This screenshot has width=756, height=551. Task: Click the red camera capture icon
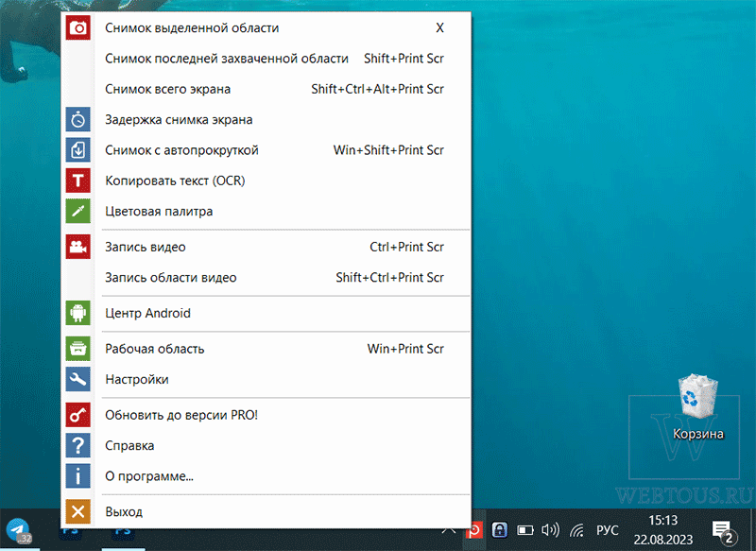coord(78,28)
